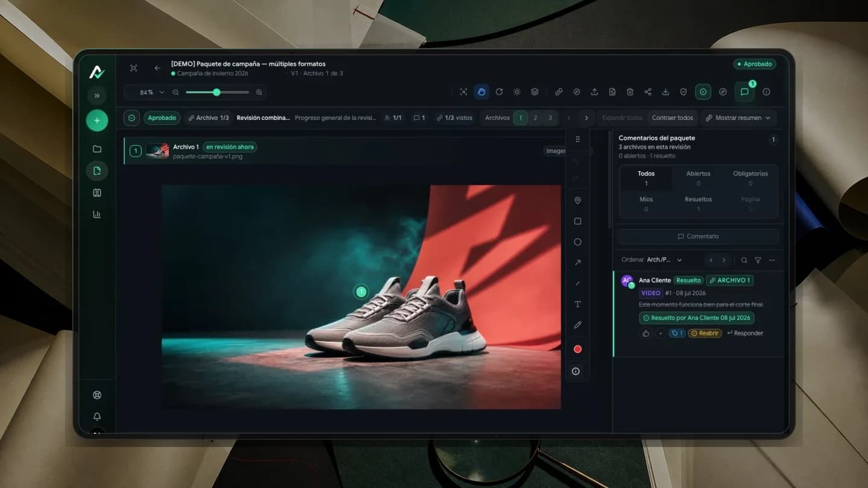This screenshot has height=488, width=868.
Task: Toggle the green circled check toolbar button
Action: (703, 92)
